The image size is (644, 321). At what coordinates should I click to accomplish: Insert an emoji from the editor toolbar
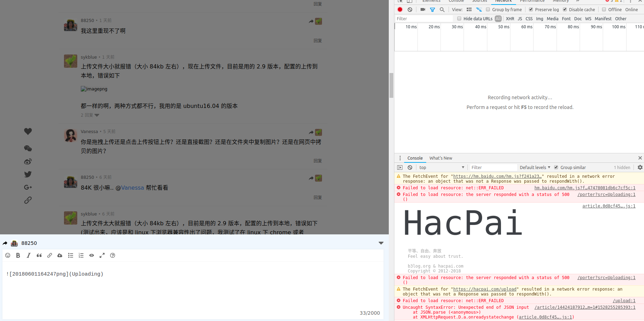[8, 255]
